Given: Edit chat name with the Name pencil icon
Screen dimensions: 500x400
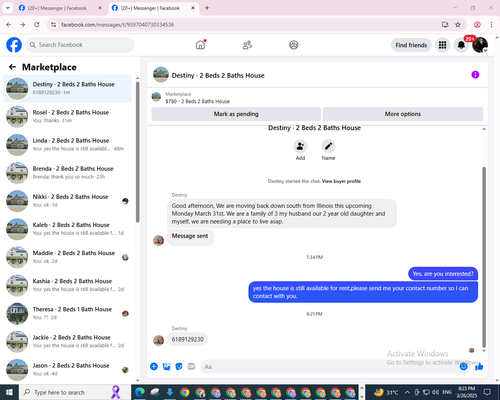Looking at the screenshot, I should [x=328, y=146].
